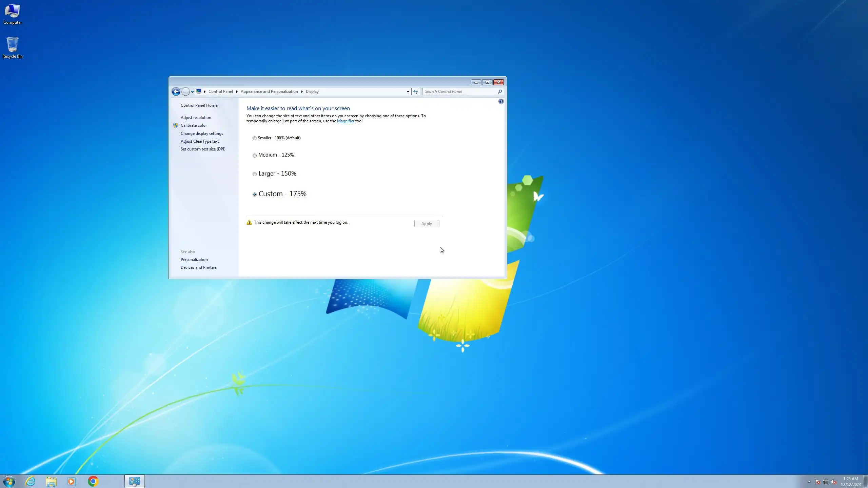This screenshot has height=488, width=868.
Task: Click the back navigation arrow
Action: [176, 91]
